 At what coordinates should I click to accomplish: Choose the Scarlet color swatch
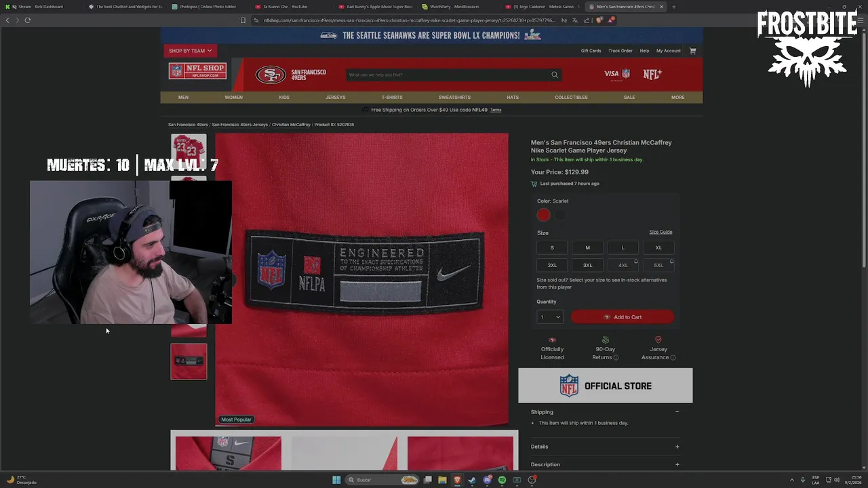543,215
